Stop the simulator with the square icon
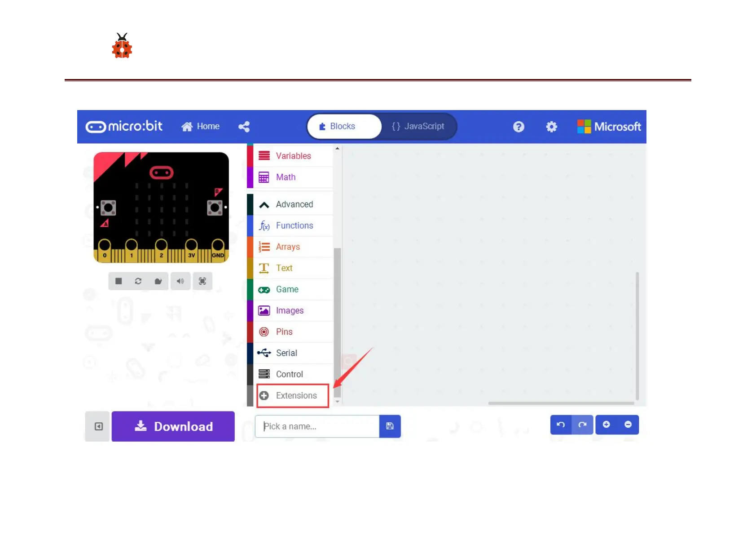This screenshot has height=535, width=756. pyautogui.click(x=119, y=281)
